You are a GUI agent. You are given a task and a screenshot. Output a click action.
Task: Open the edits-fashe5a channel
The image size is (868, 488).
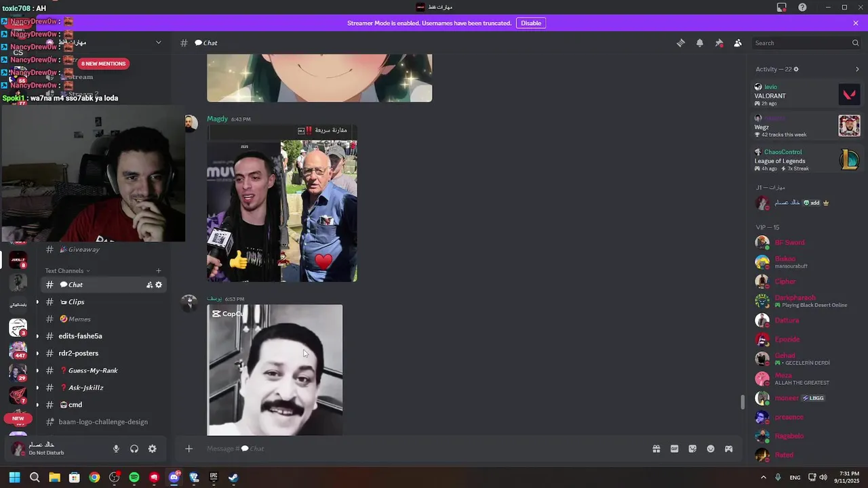pos(103,336)
